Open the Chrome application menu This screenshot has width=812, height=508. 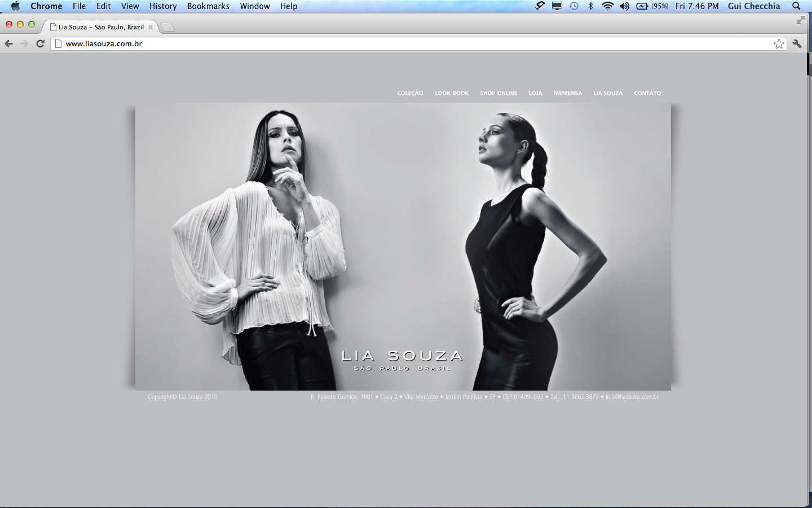pyautogui.click(x=46, y=6)
